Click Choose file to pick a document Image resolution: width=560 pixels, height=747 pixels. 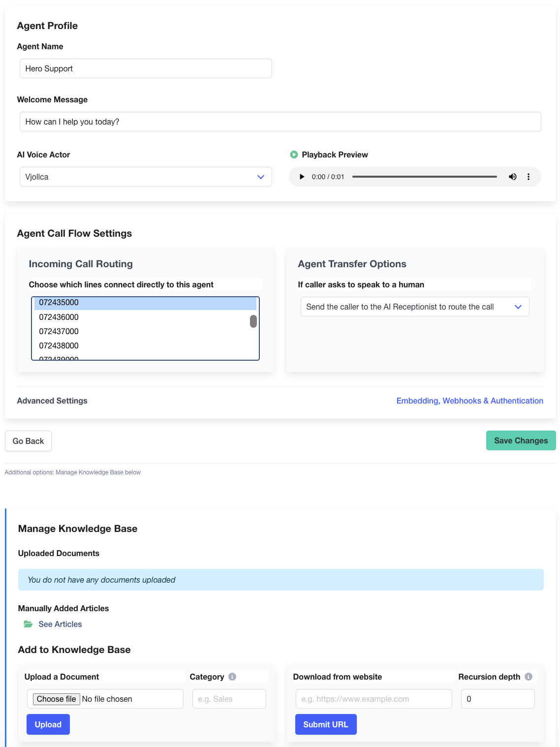pos(57,699)
